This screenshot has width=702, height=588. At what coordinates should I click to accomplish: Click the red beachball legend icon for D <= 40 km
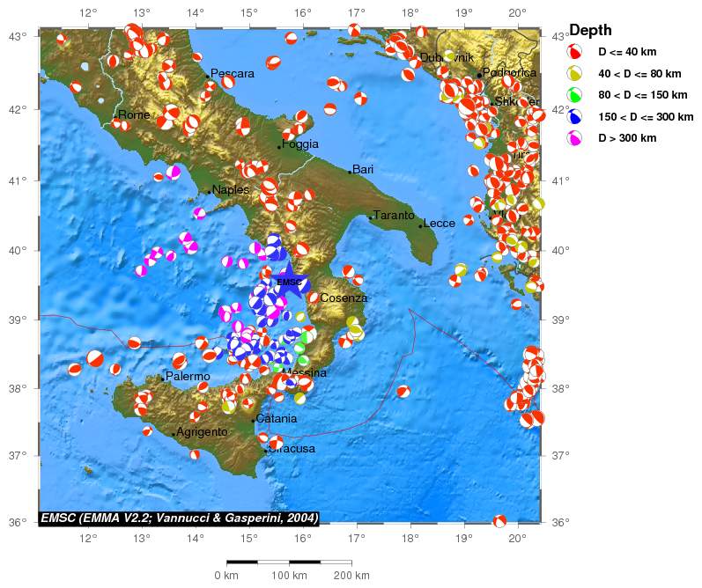574,52
